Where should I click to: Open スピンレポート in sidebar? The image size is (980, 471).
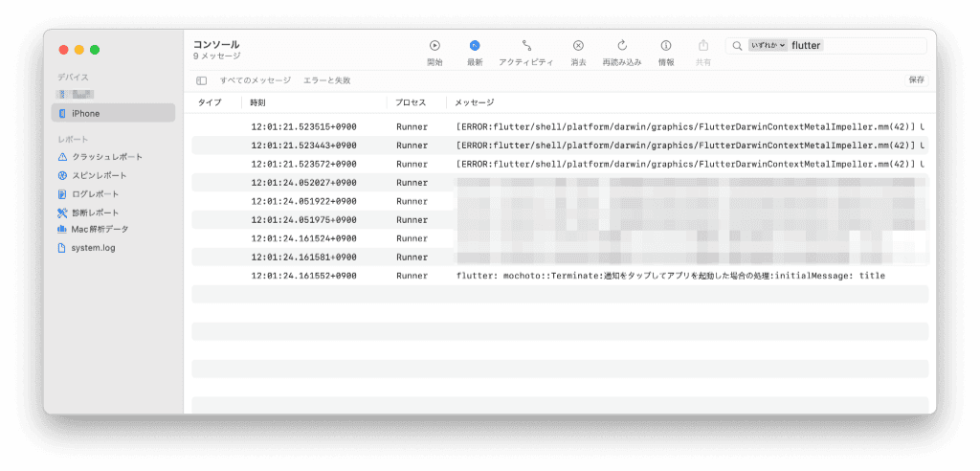click(x=99, y=175)
